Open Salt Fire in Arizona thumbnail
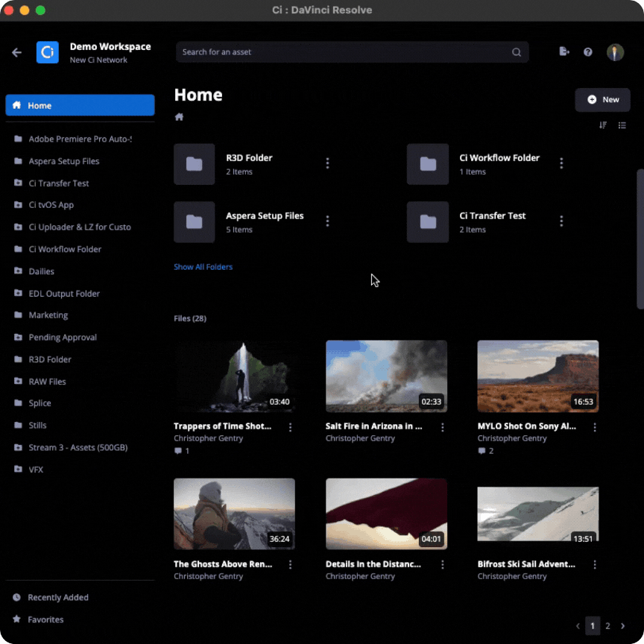The height and width of the screenshot is (644, 644). (x=386, y=376)
